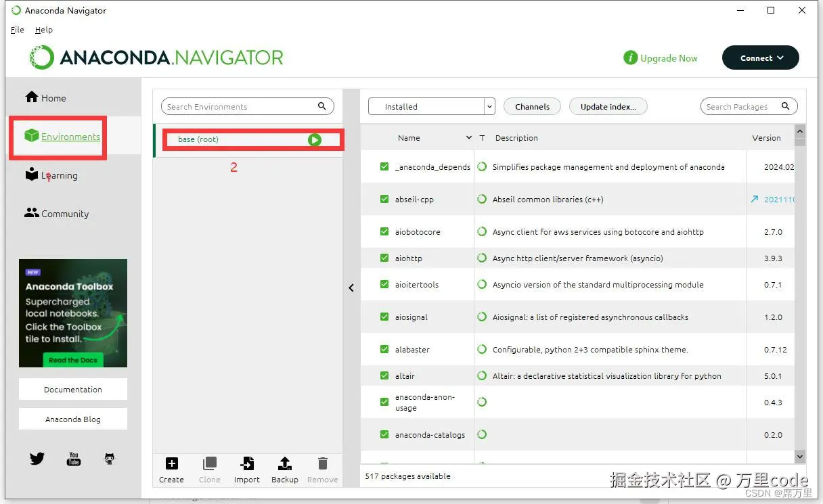Open the Environments section

point(62,136)
